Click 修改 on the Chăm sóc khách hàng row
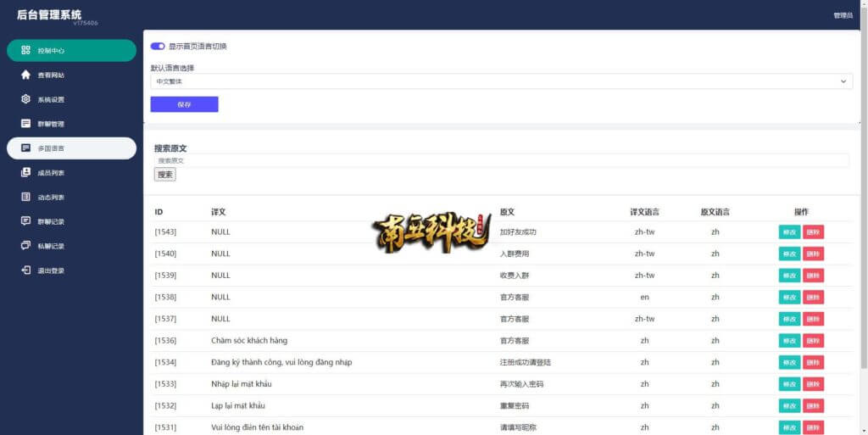 click(789, 340)
